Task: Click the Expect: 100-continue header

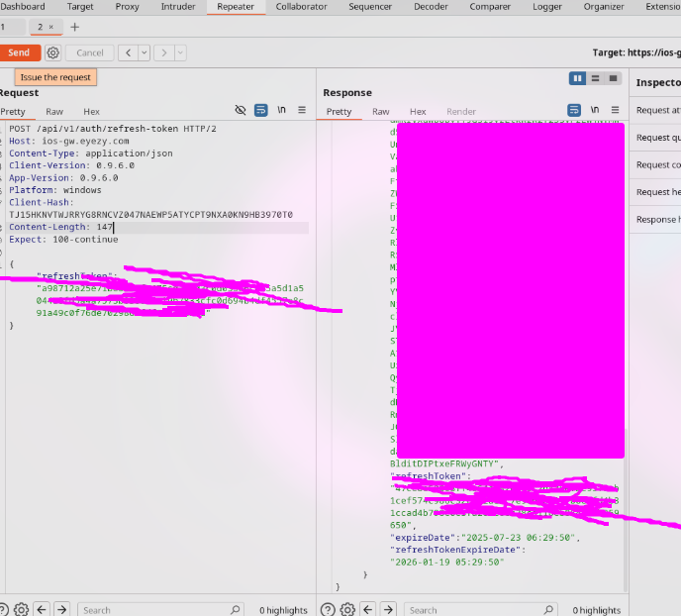Action: (x=63, y=240)
